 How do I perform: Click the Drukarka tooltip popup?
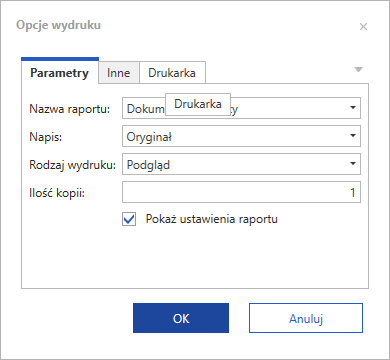pyautogui.click(x=198, y=104)
